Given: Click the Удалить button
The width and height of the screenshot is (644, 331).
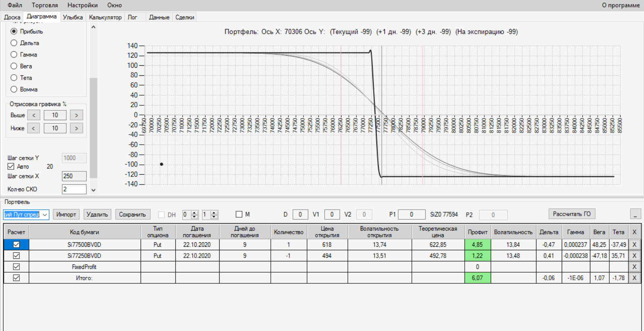Looking at the screenshot, I should click(98, 214).
